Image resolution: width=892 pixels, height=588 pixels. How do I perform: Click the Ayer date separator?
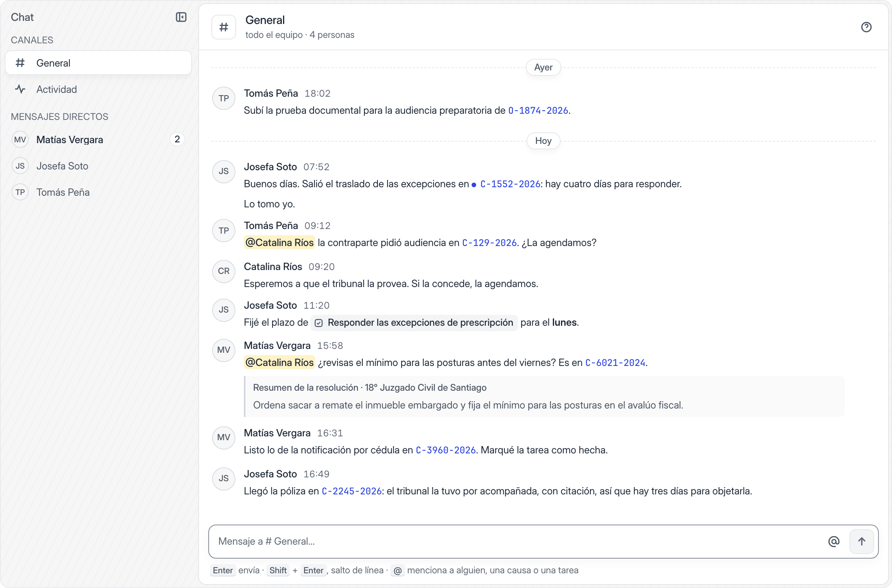tap(543, 67)
